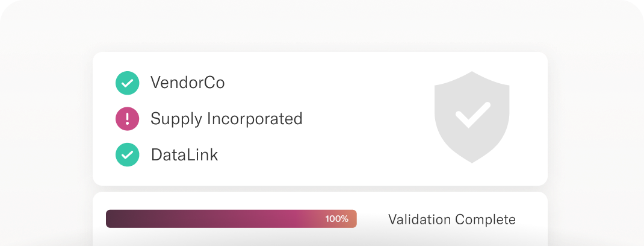The image size is (644, 246).
Task: Click the Validation Complete status text
Action: point(451,219)
